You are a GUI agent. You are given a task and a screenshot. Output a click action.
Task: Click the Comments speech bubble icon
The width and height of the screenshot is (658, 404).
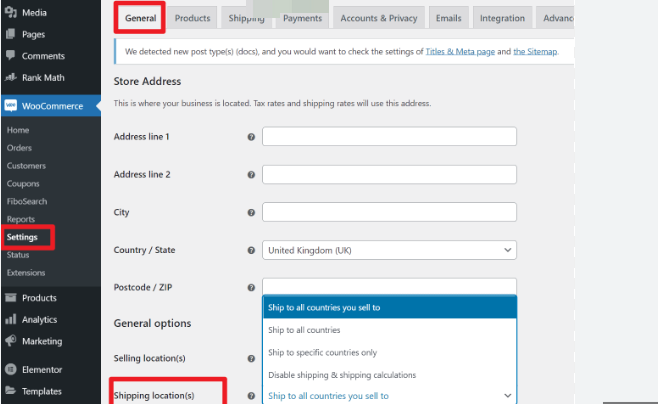10,56
